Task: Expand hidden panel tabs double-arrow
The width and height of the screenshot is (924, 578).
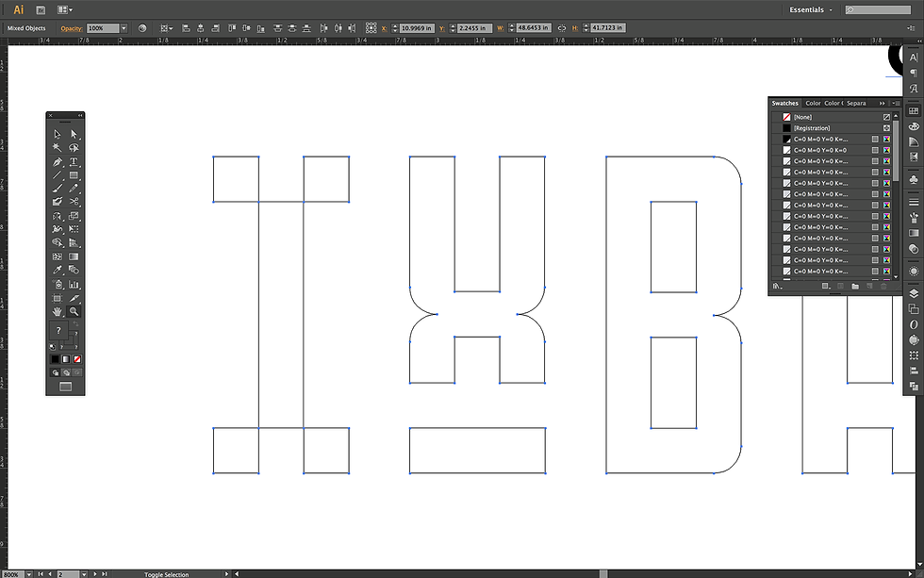Action: [883, 103]
